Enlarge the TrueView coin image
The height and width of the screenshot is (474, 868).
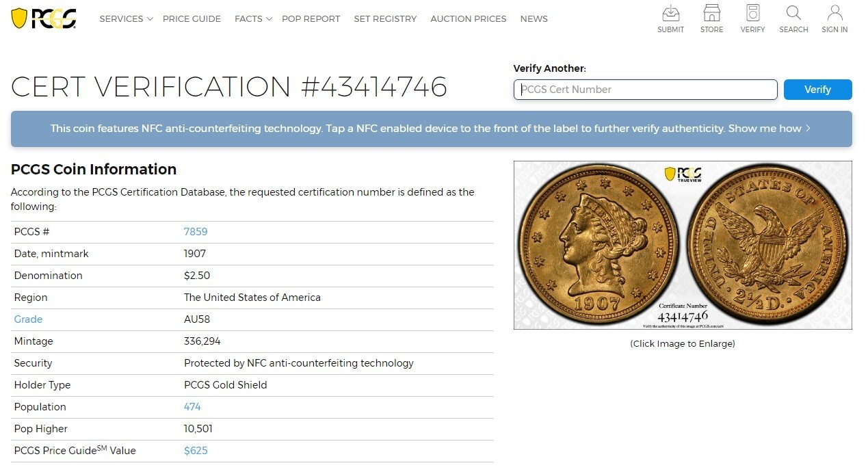pos(683,245)
